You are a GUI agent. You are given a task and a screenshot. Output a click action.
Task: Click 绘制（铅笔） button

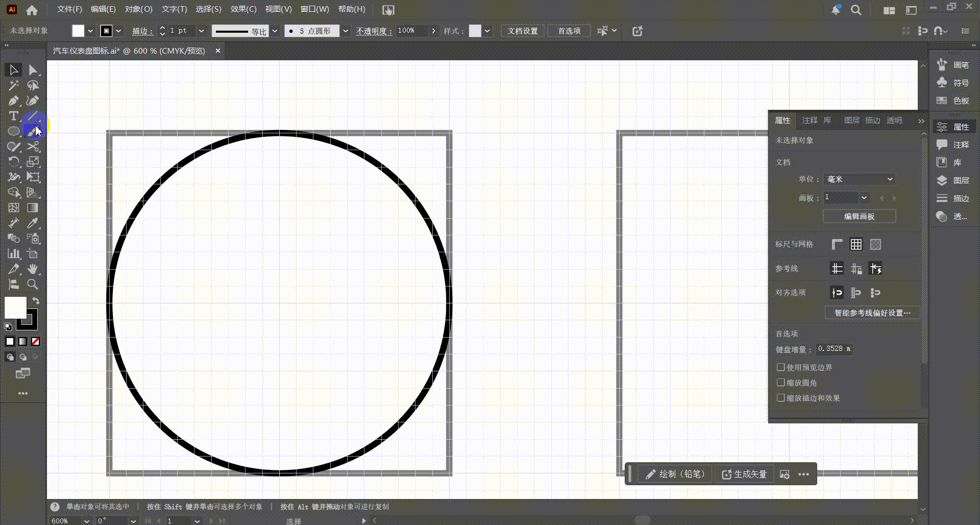[675, 474]
